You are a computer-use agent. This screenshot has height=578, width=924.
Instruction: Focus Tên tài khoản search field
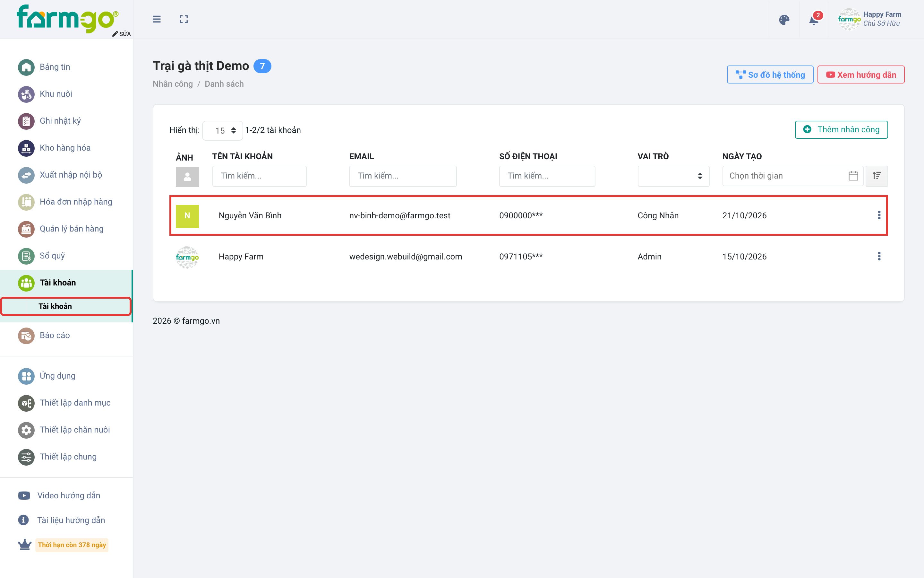[x=259, y=176]
